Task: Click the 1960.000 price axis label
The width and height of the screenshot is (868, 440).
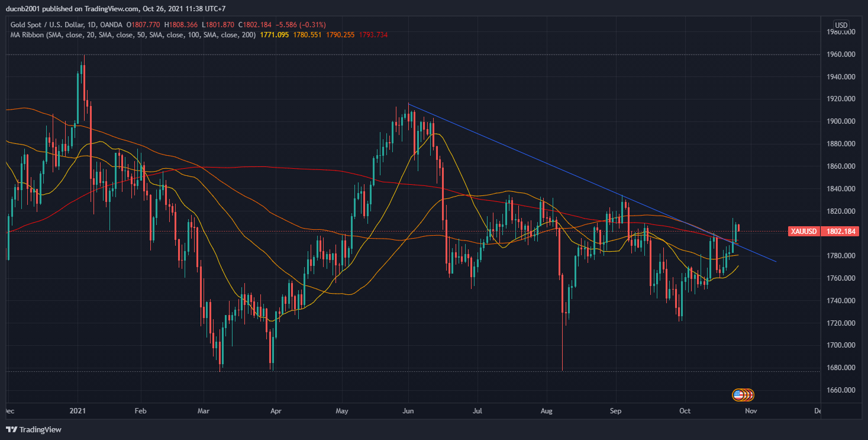Action: [x=840, y=54]
